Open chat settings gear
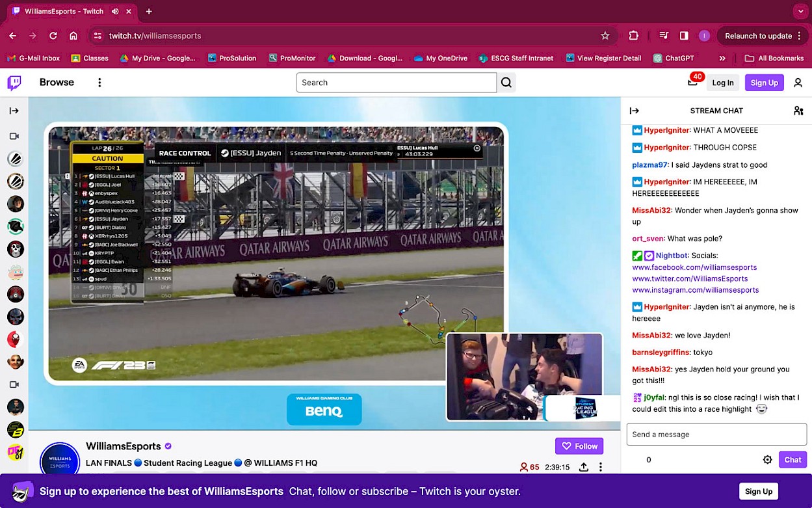 767,460
